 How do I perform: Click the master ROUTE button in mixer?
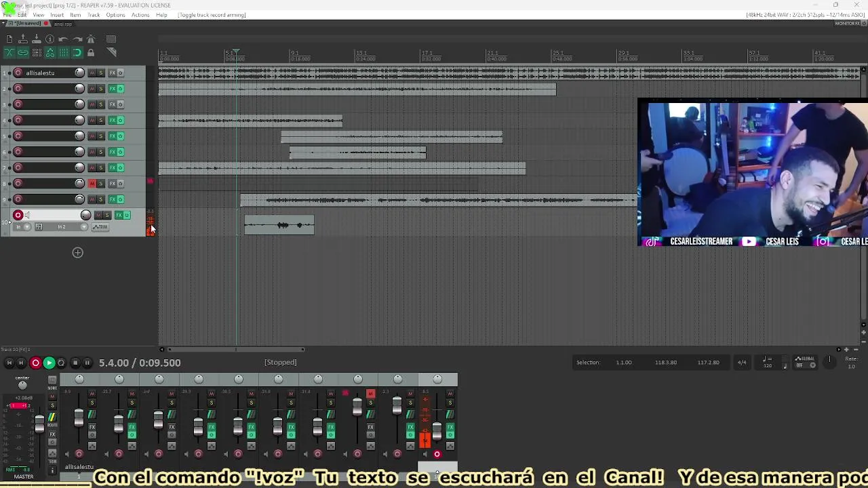point(52,416)
